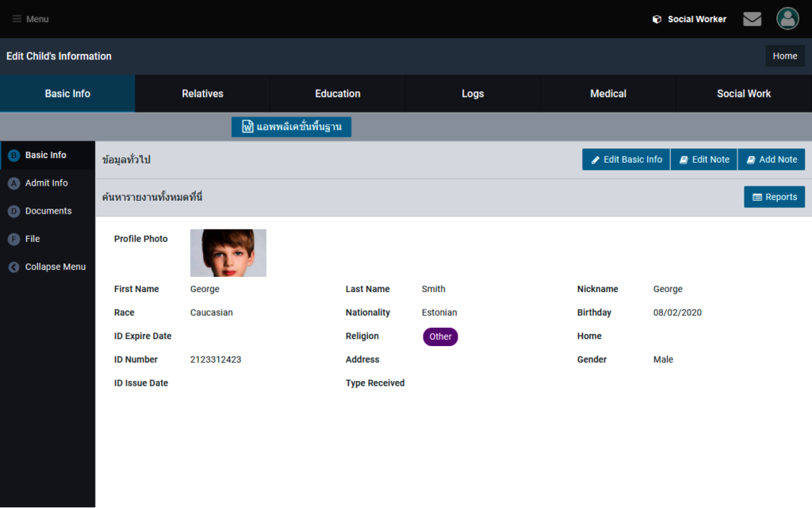Open the Reports button
This screenshot has width=812, height=508.
pyautogui.click(x=774, y=197)
